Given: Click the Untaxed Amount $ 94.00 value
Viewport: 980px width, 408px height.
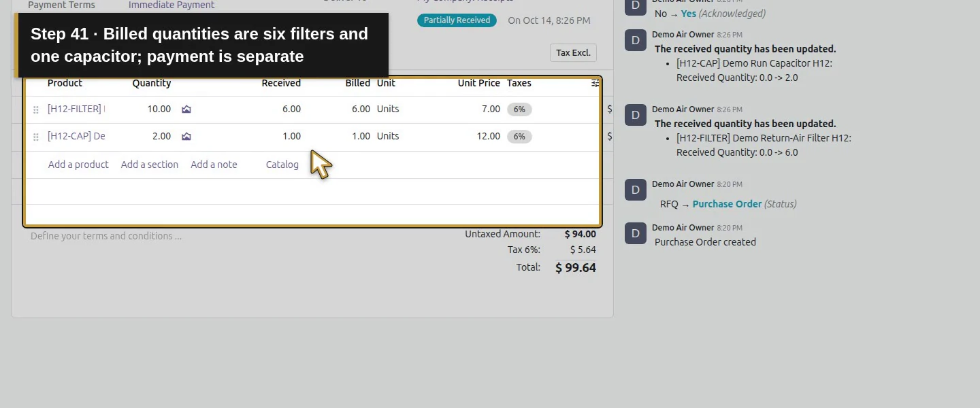Looking at the screenshot, I should (581, 234).
